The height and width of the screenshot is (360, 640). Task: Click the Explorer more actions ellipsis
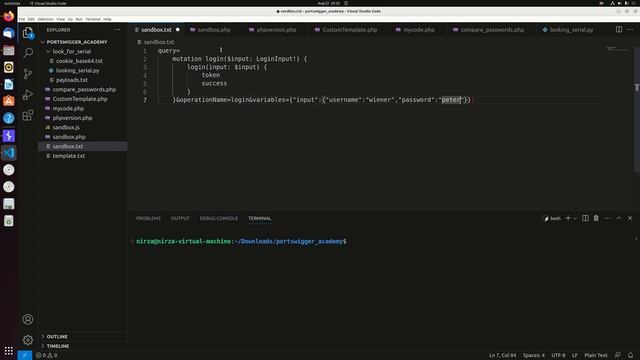click(x=118, y=30)
